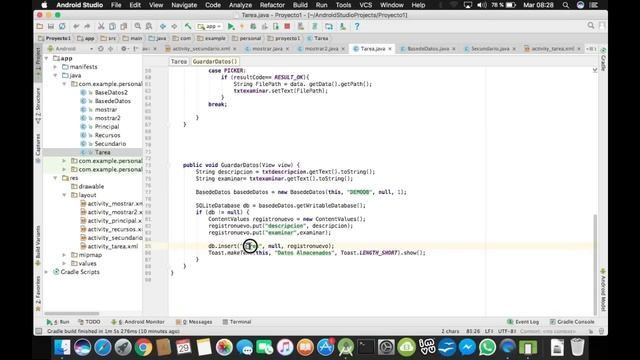Viewport: 640px width, 360px height.
Task: Collapse the java folder node
Action: pos(55,76)
